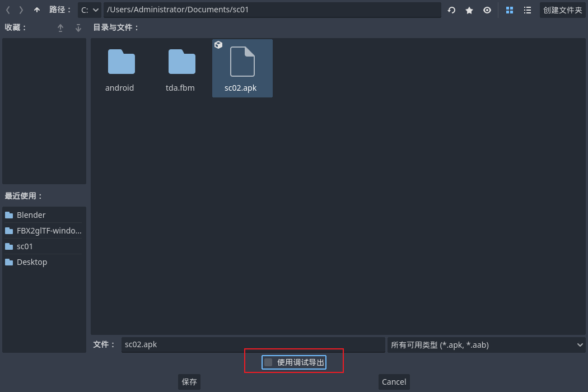588x392 pixels.
Task: Select sc01 in recent folders
Action: click(x=44, y=246)
